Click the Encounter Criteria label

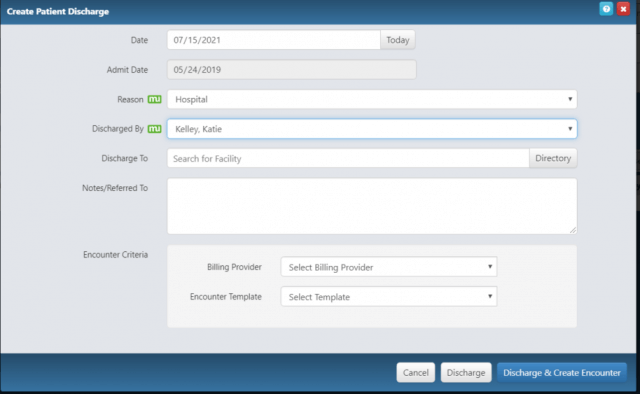coord(116,255)
